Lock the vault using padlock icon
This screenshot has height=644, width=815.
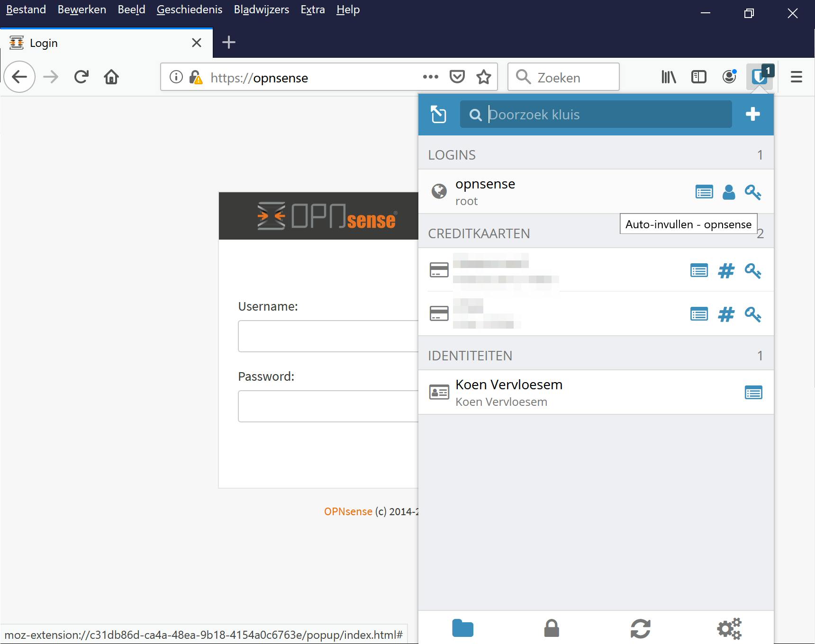[552, 628]
